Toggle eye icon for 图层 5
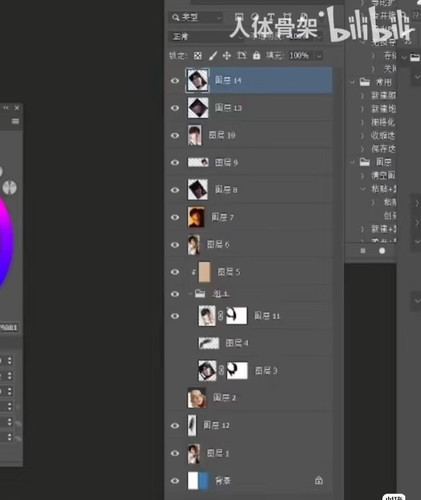The width and height of the screenshot is (421, 500). (x=175, y=272)
